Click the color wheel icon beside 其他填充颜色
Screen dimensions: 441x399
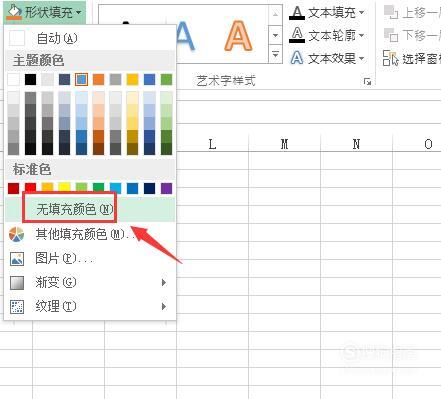coord(17,234)
